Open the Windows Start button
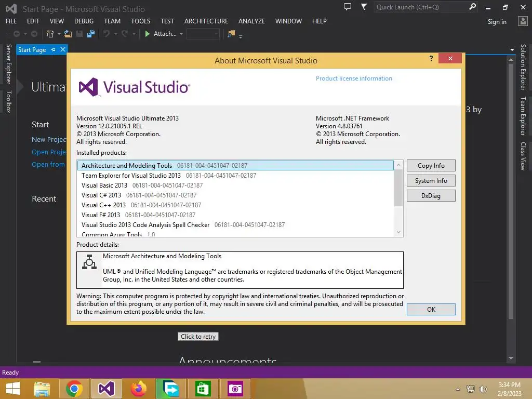The width and height of the screenshot is (532, 399). (x=13, y=389)
